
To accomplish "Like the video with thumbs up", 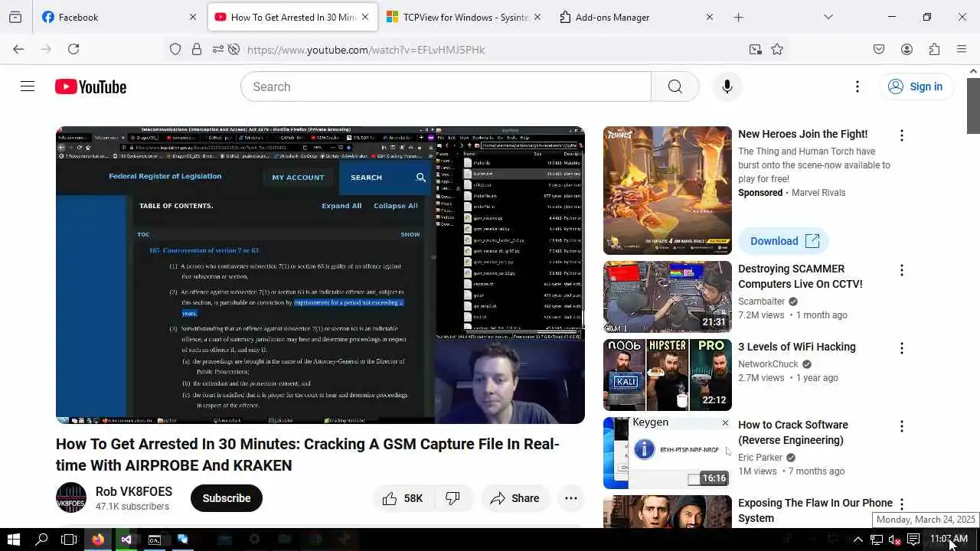I will pyautogui.click(x=402, y=498).
